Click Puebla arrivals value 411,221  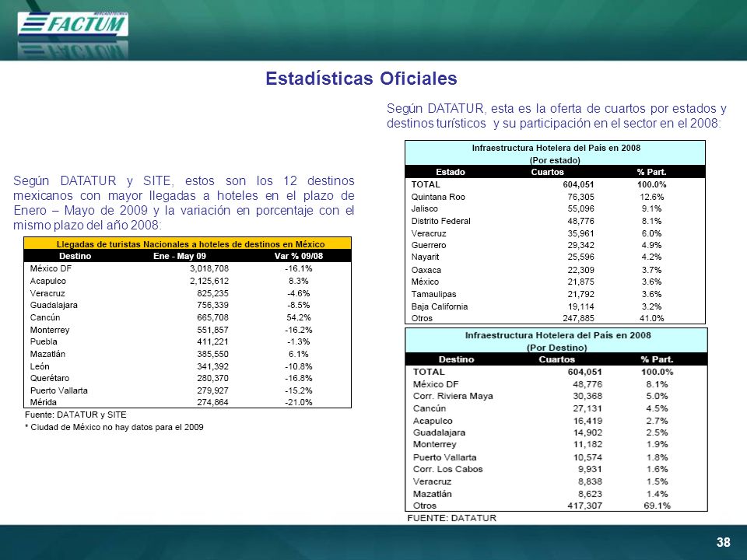[x=212, y=341]
